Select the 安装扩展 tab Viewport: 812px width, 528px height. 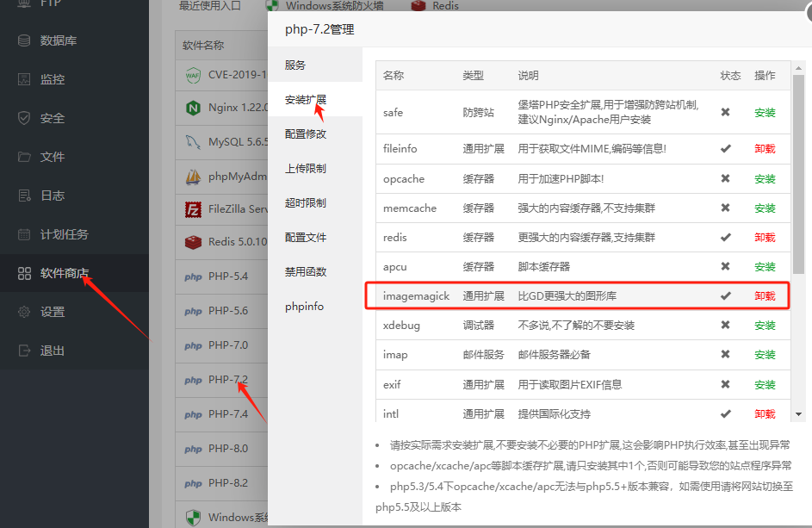pyautogui.click(x=315, y=100)
